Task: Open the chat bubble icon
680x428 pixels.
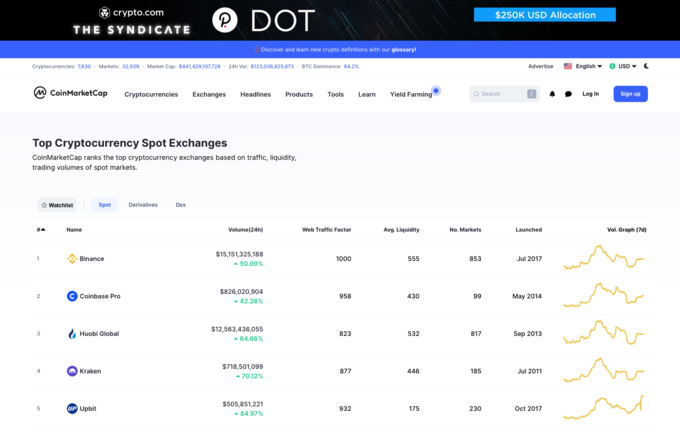Action: pos(568,94)
